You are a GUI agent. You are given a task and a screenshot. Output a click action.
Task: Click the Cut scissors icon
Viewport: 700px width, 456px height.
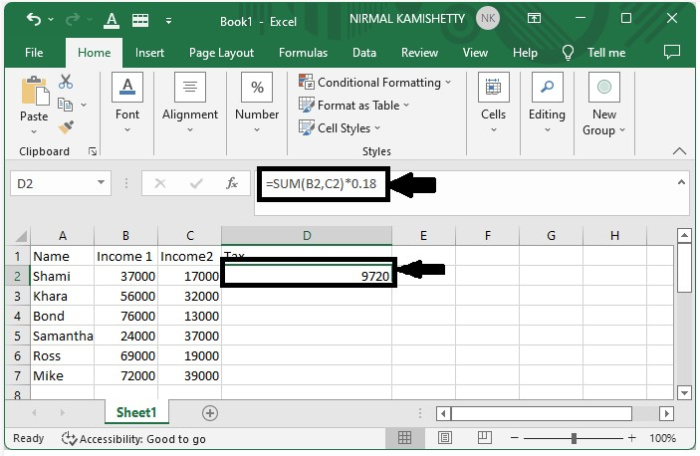pyautogui.click(x=66, y=82)
